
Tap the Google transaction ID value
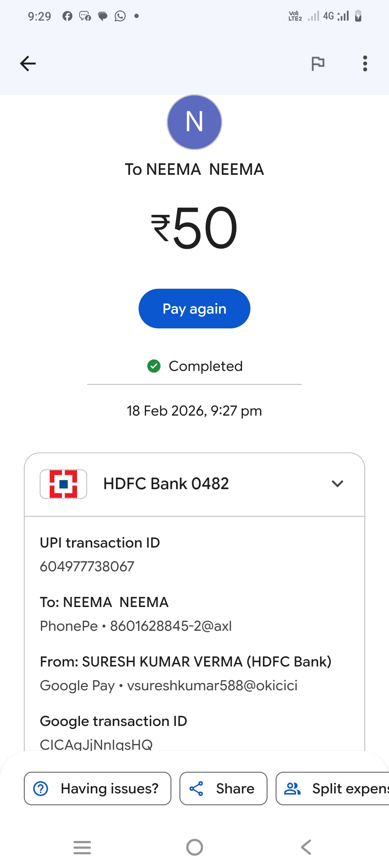[96, 744]
